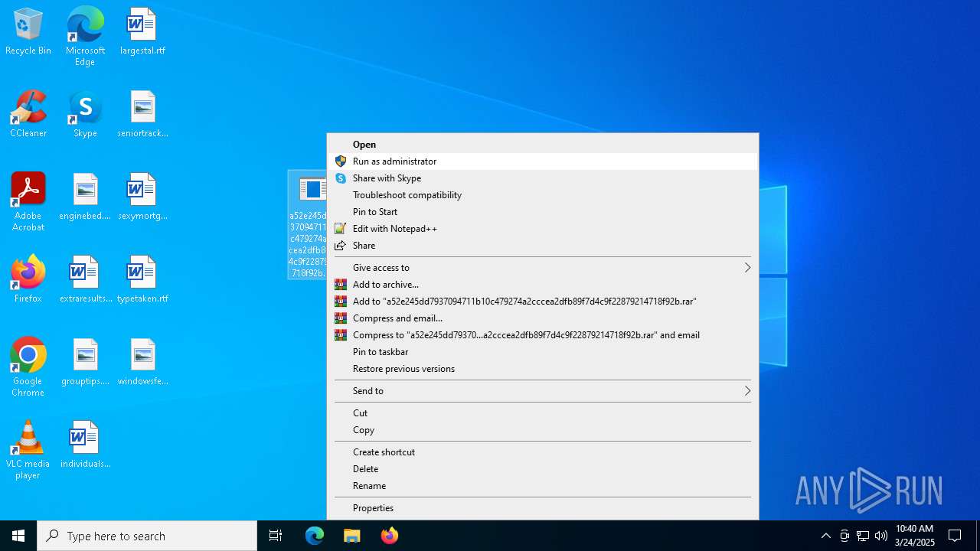Viewport: 980px width, 551px height.
Task: Open the notification center
Action: pyautogui.click(x=955, y=536)
